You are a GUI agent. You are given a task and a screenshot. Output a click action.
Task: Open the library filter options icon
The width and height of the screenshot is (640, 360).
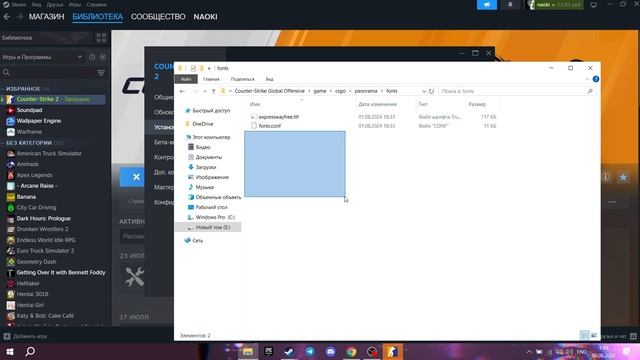101,73
